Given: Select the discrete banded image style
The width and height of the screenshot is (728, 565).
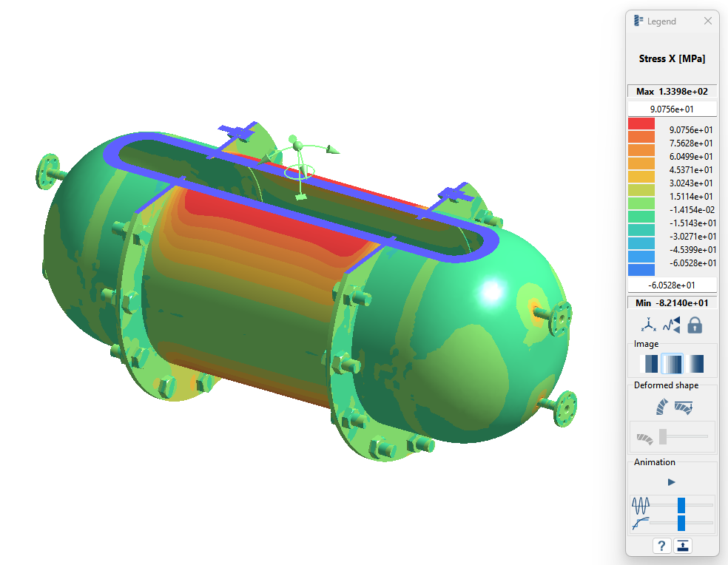Looking at the screenshot, I should pos(649,364).
